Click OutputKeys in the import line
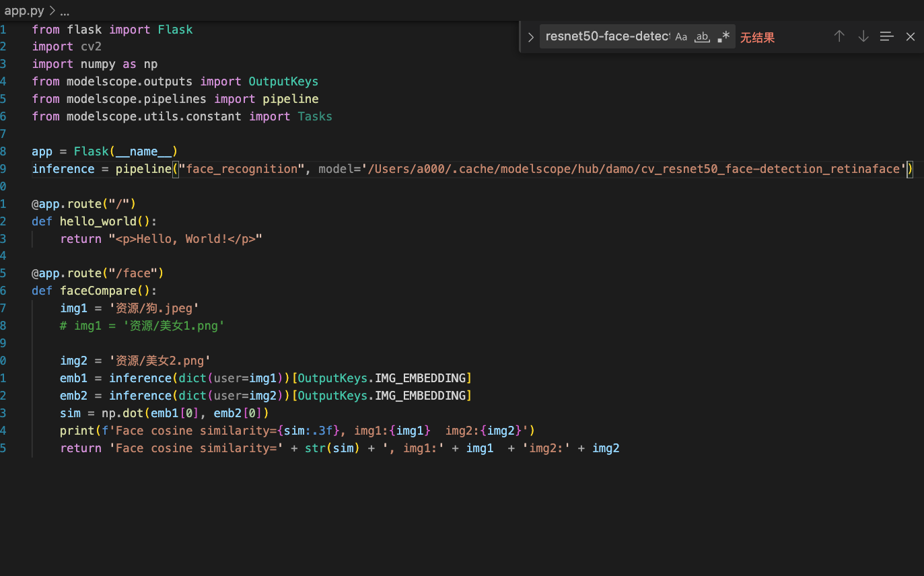 pos(283,81)
